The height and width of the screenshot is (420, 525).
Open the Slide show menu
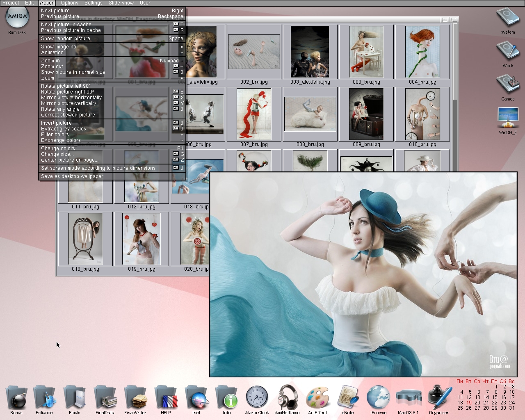[x=121, y=3]
